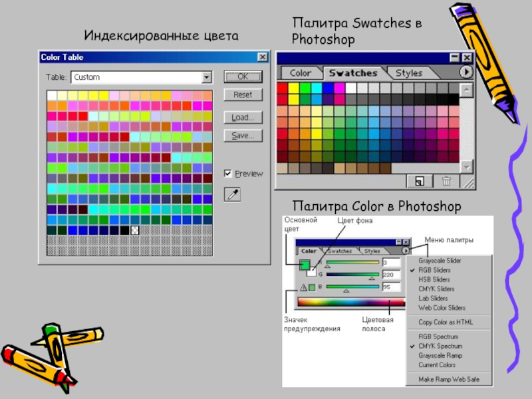
Task: Click the B color slider
Action: pyautogui.click(x=352, y=287)
